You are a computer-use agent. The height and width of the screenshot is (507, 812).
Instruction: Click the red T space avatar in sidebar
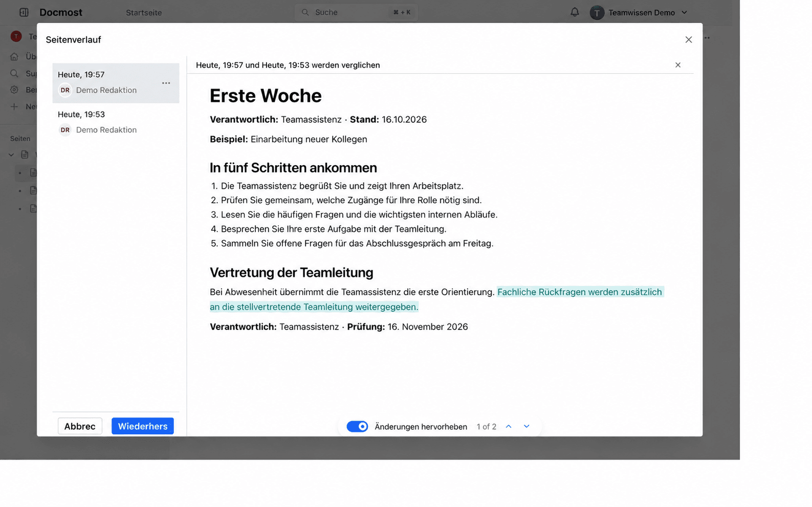coord(16,36)
